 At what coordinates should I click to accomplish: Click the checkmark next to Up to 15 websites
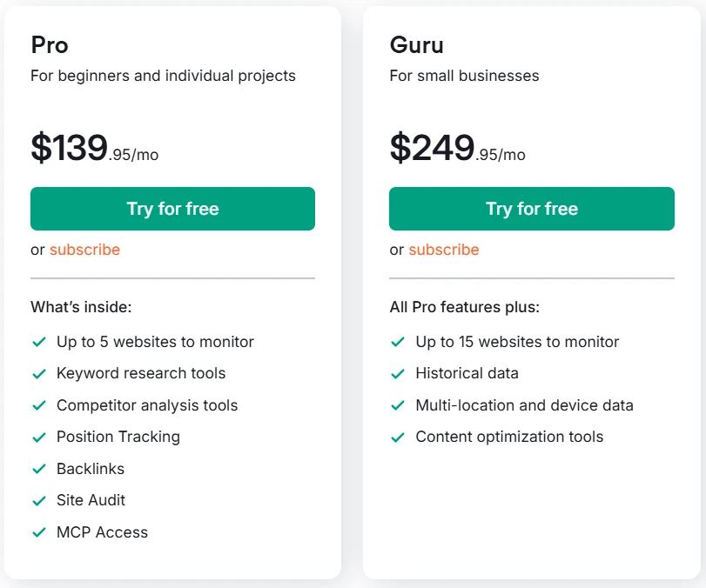click(399, 342)
